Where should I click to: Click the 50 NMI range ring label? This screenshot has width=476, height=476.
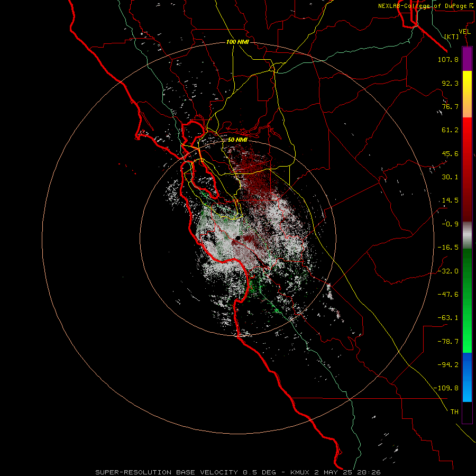(237, 140)
